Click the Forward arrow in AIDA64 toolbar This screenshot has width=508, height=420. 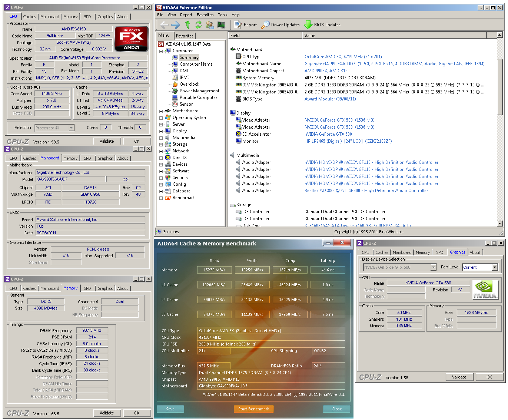point(176,25)
